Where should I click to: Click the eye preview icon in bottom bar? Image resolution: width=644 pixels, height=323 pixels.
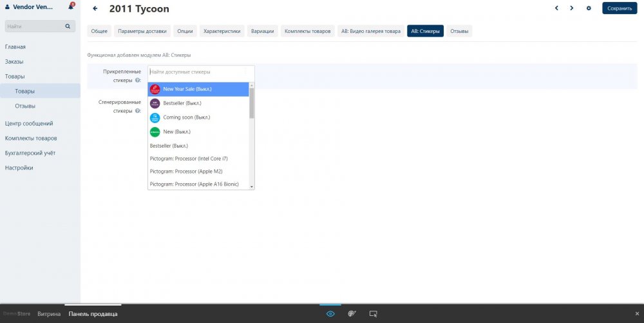(x=330, y=314)
